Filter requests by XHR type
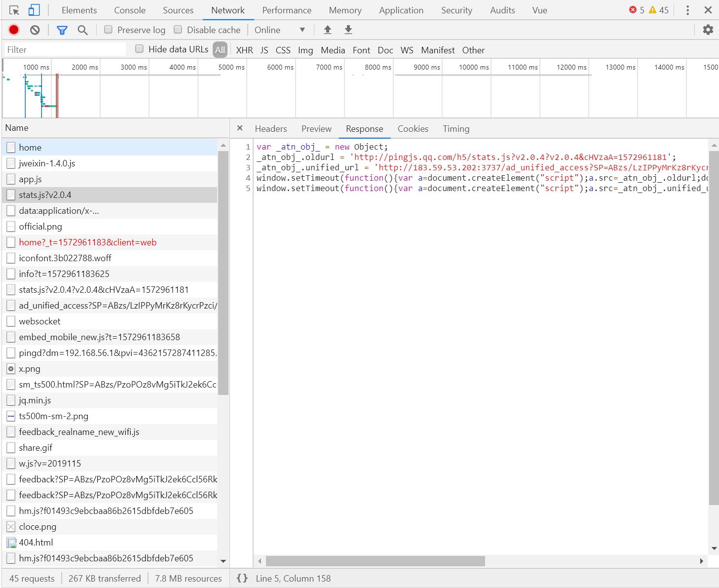Screen dimensions: 719x588 click(244, 50)
